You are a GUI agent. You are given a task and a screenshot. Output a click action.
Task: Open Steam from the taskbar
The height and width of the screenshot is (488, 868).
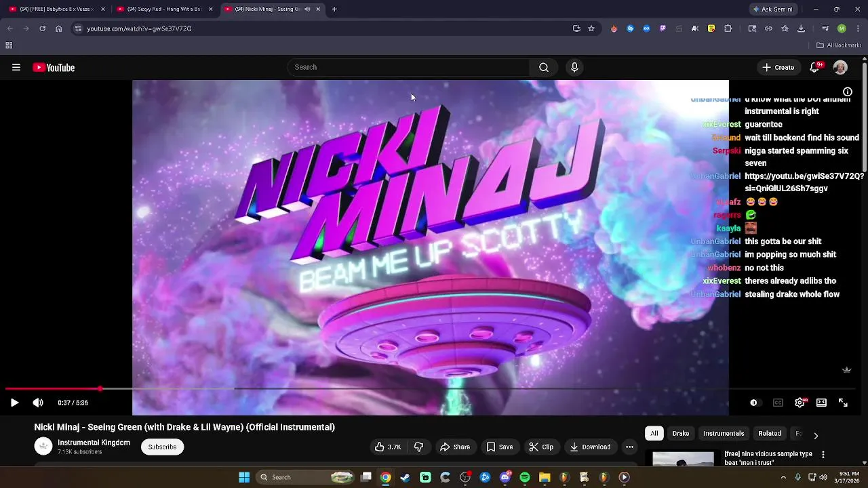[x=406, y=477]
